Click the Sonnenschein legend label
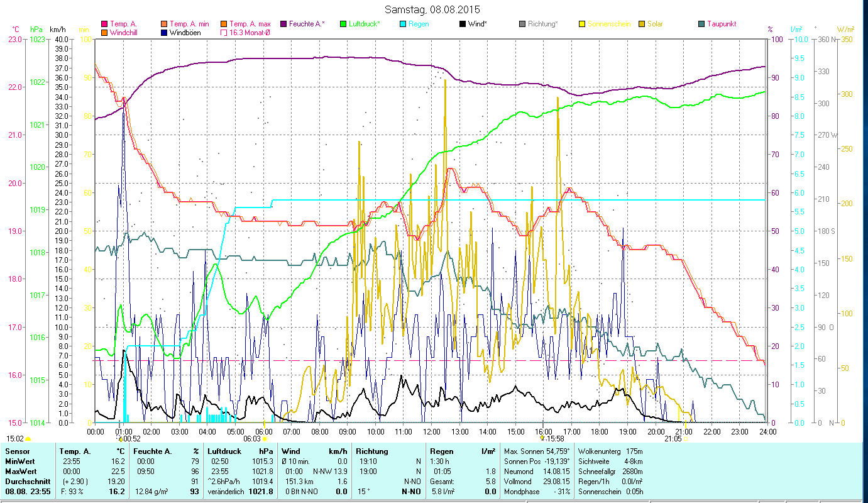The height and width of the screenshot is (503, 868). [x=609, y=24]
